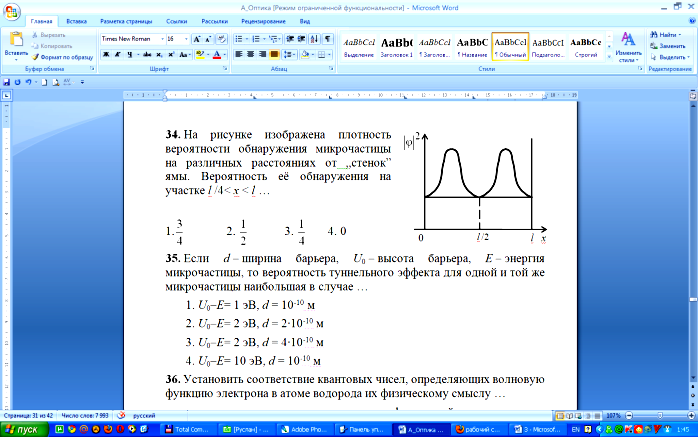Viewport: 698px width, 437px height.
Task: Toggle the ruler button above vertical scrollbar
Action: tap(693, 95)
